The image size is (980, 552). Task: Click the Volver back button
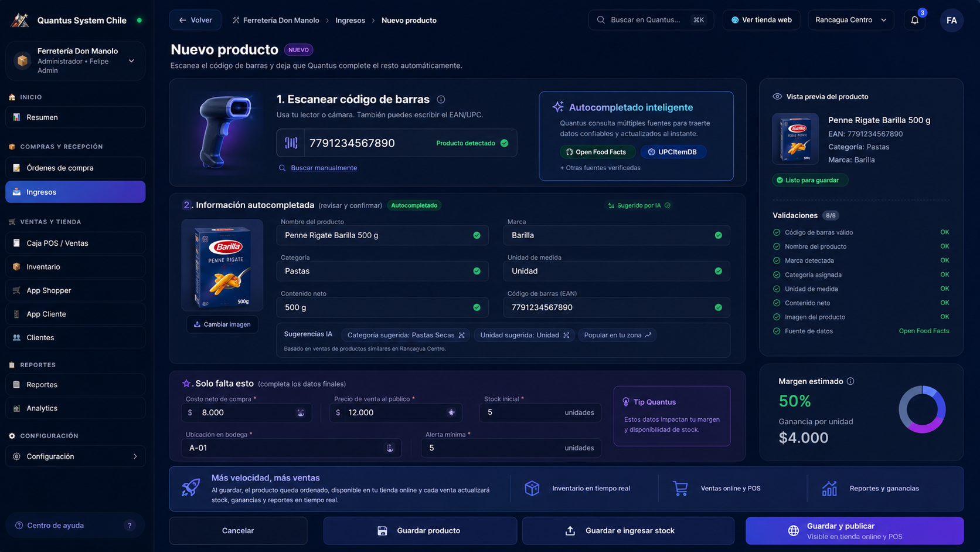[195, 20]
